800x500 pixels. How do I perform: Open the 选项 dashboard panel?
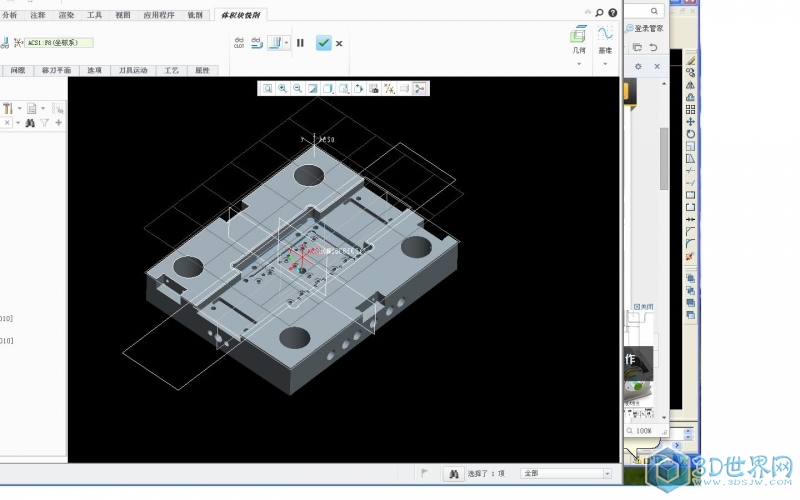click(x=94, y=70)
